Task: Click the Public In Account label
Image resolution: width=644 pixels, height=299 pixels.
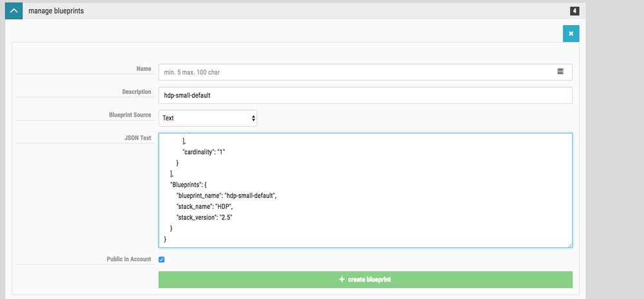Action: pos(129,259)
